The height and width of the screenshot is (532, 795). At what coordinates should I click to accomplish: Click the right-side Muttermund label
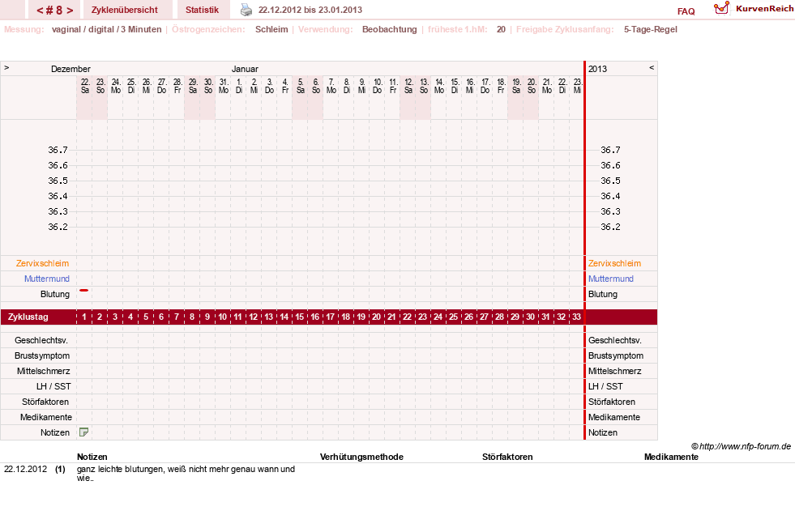pos(611,279)
